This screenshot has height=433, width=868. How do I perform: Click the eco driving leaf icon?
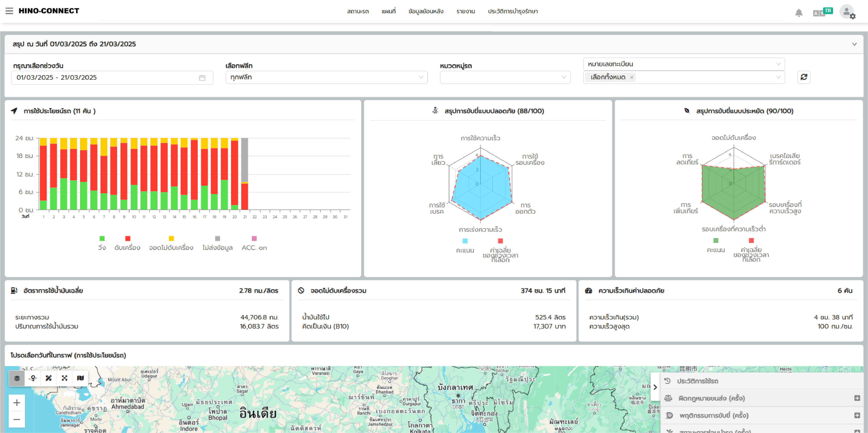pyautogui.click(x=687, y=111)
